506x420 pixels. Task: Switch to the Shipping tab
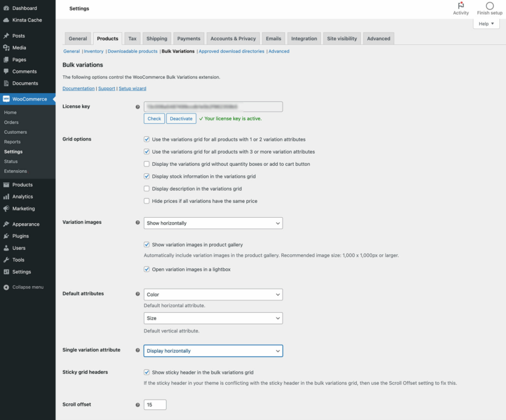(x=157, y=38)
